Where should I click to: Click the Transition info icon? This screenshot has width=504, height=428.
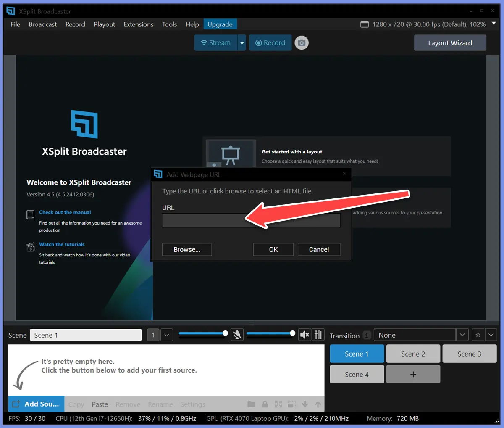tap(366, 335)
